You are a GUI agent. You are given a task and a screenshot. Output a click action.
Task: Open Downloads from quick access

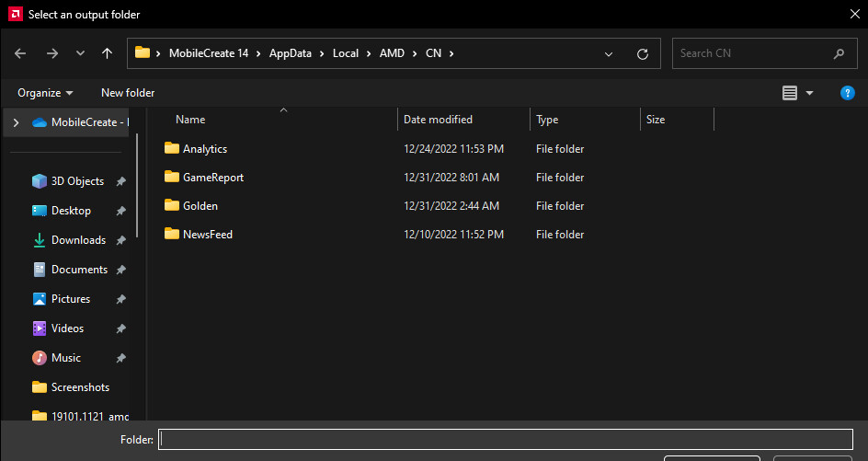[78, 240]
